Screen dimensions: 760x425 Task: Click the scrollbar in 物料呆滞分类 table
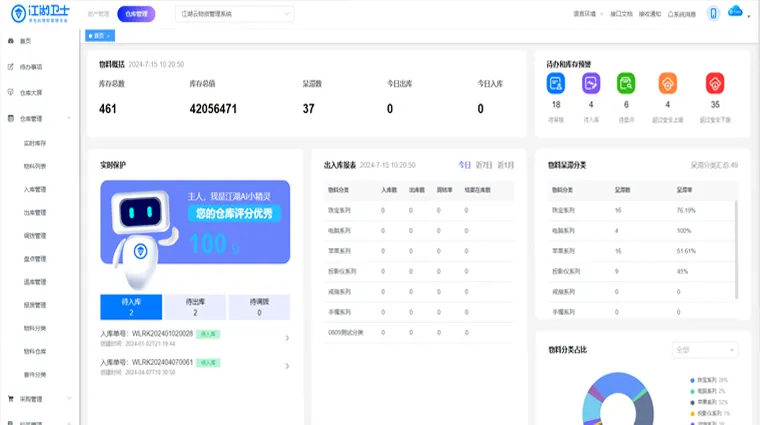736,250
